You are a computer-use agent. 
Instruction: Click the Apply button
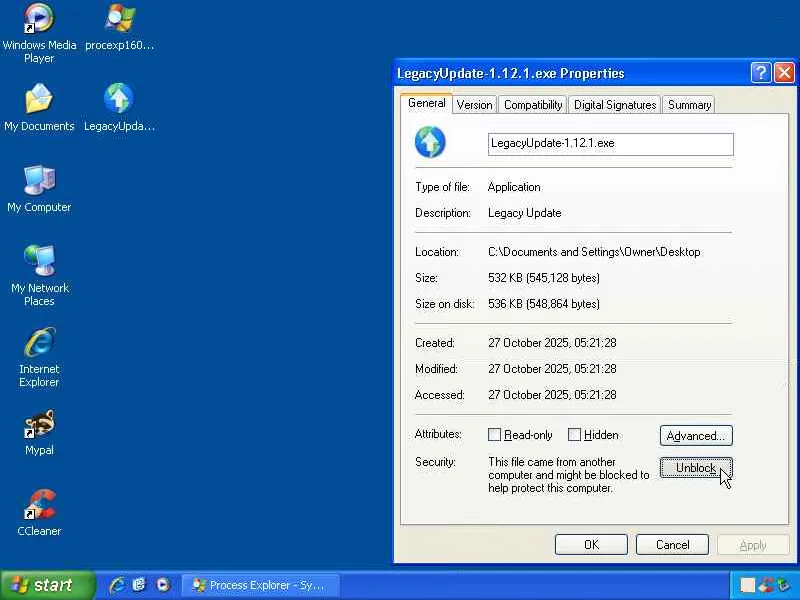(x=753, y=544)
